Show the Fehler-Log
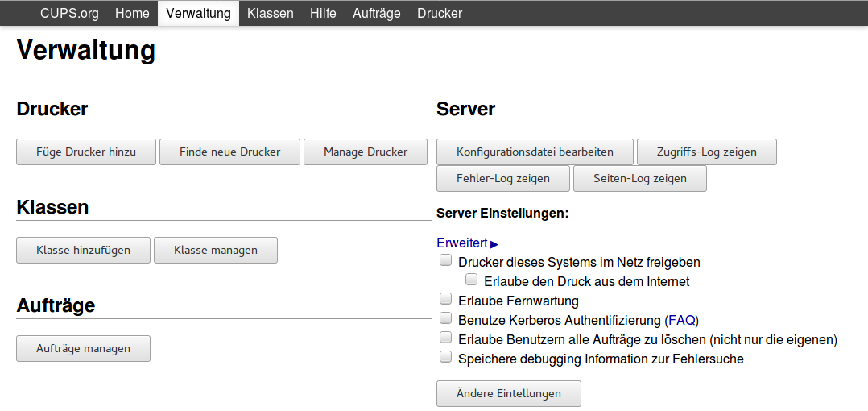 coord(502,178)
